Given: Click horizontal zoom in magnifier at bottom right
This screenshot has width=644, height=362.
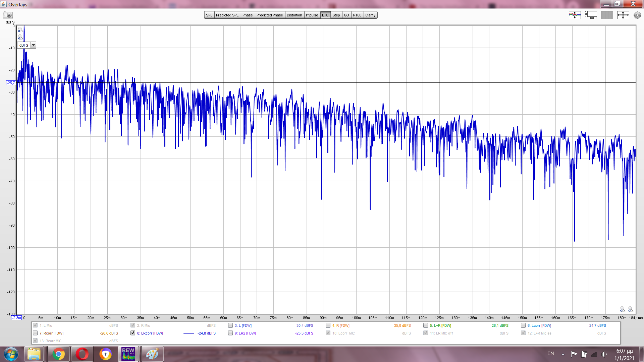Looking at the screenshot, I should (630, 309).
